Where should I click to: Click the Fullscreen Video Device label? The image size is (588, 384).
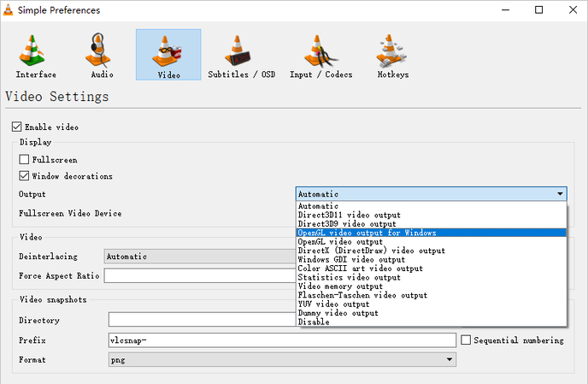pos(70,213)
